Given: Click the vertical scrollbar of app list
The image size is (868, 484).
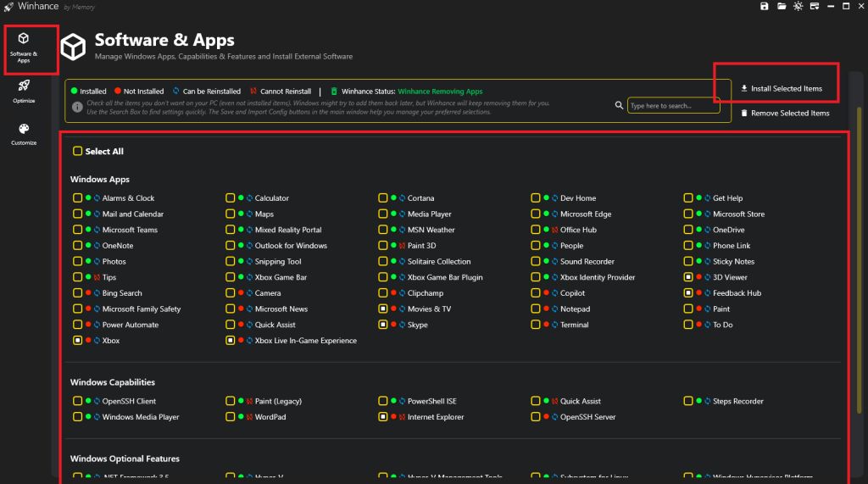Looking at the screenshot, I should click(860, 260).
